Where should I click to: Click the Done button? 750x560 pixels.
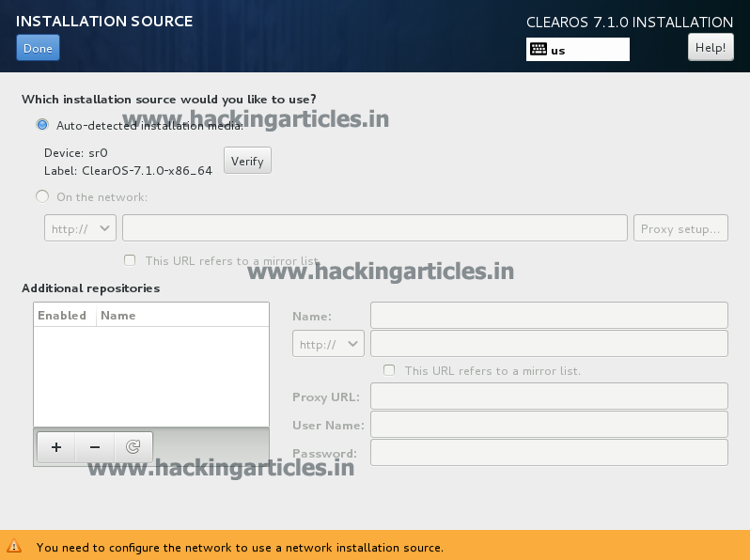38,48
